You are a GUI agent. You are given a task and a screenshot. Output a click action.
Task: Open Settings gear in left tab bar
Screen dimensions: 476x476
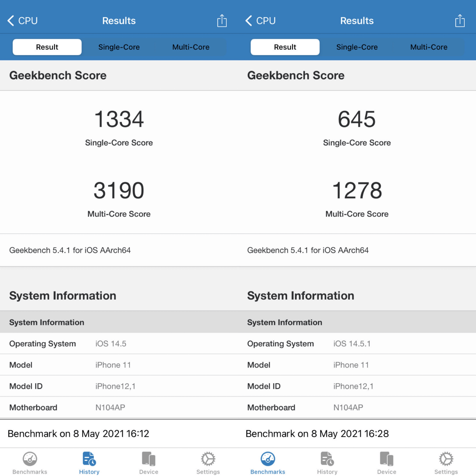[x=208, y=459]
